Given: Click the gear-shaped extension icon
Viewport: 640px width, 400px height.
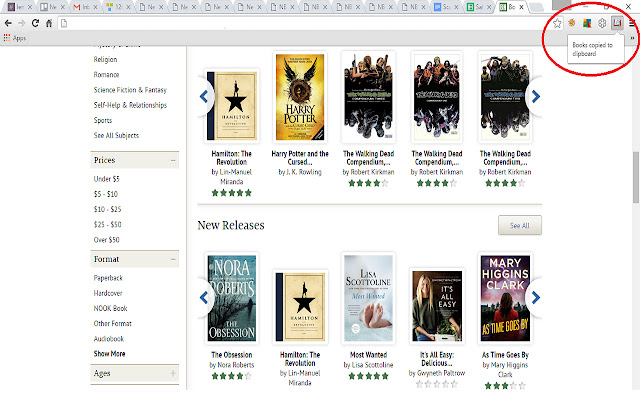Looking at the screenshot, I should 602,23.
